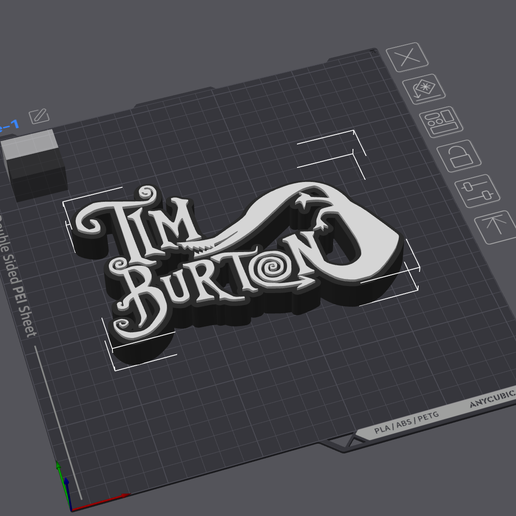Click the auto-orient plate icon
The height and width of the screenshot is (516, 516).
tap(424, 89)
